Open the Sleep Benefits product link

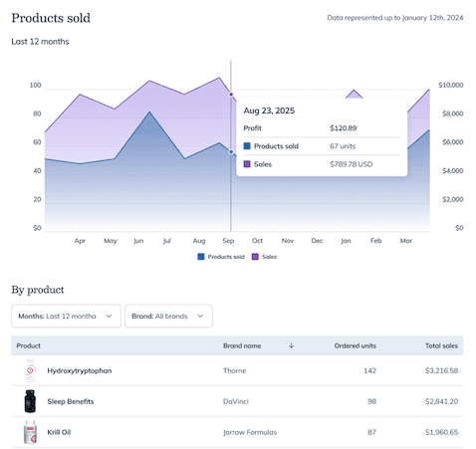71,401
